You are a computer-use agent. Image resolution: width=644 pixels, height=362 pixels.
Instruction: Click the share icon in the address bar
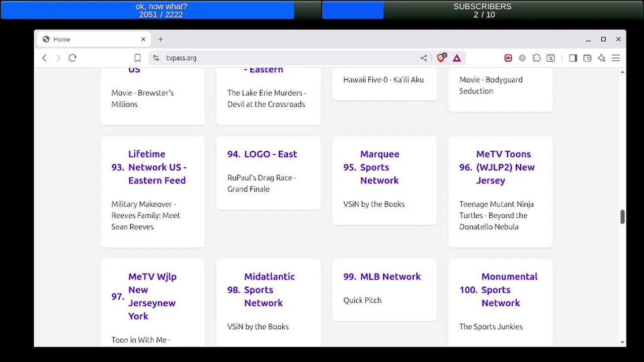(424, 58)
